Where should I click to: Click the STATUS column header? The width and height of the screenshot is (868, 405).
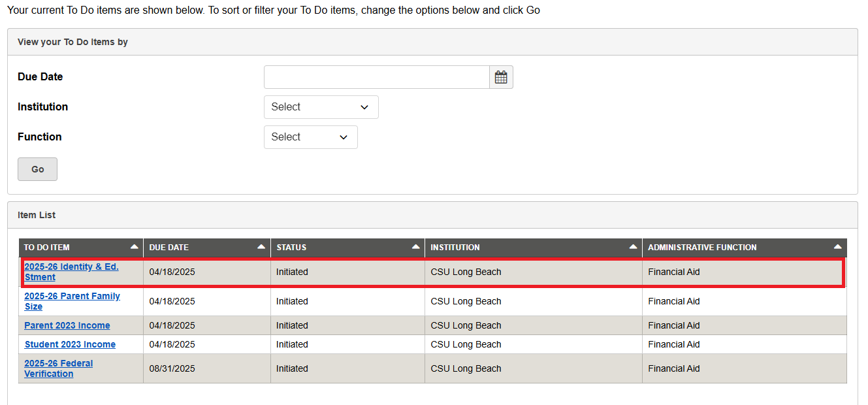coord(291,248)
